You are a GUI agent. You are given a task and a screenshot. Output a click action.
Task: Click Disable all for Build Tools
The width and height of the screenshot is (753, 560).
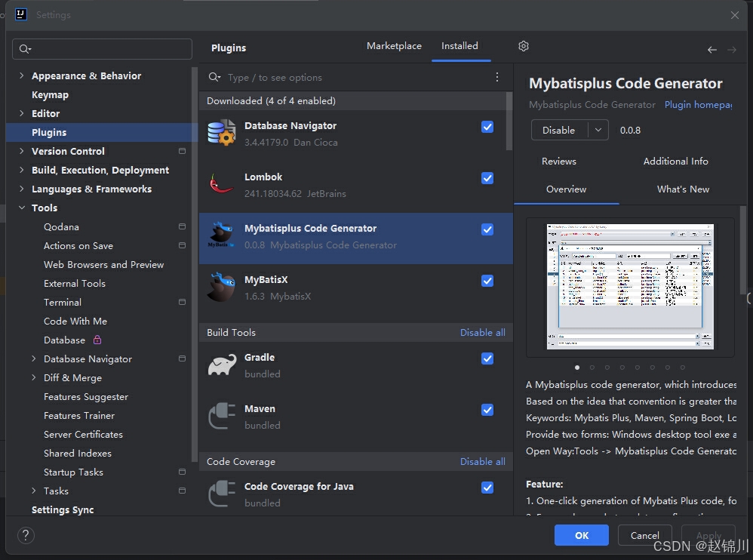(x=482, y=332)
